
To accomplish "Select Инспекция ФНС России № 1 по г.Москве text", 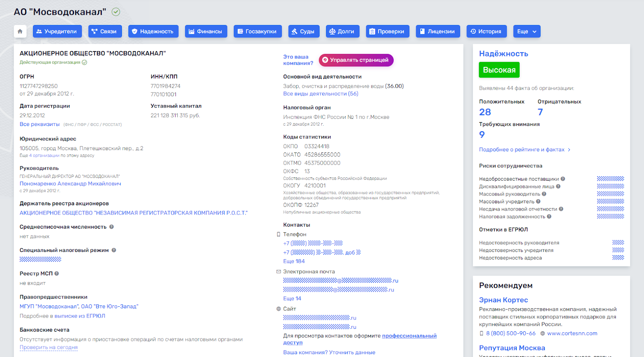I will click(x=336, y=117).
